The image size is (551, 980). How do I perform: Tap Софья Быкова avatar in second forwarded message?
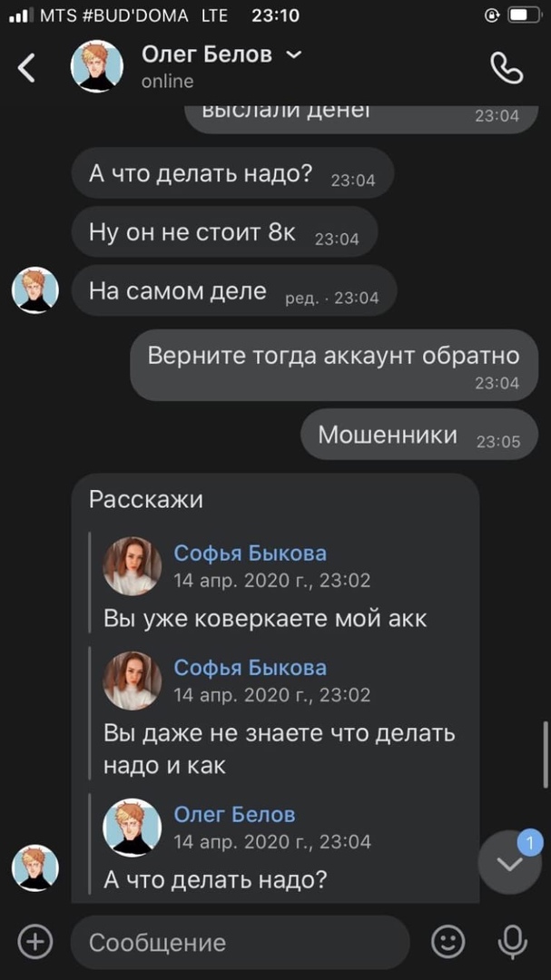(133, 681)
